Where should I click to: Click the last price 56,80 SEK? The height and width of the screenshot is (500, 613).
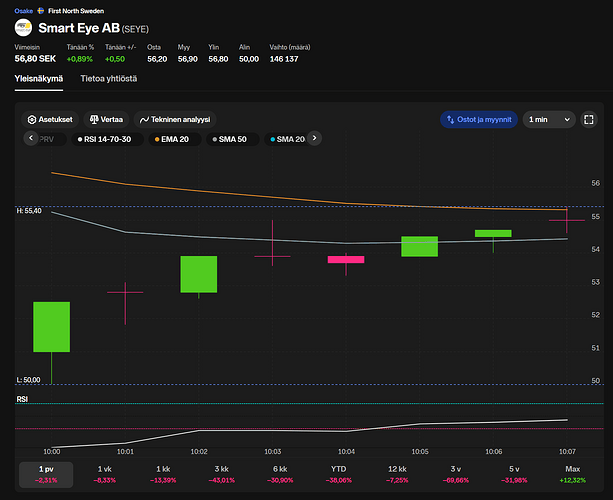(x=35, y=59)
